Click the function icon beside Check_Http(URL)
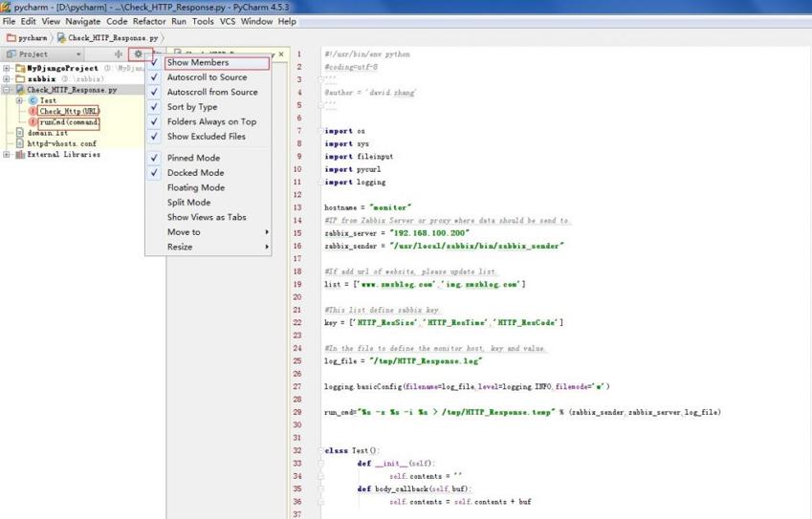The height and width of the screenshot is (519, 812). (33, 111)
